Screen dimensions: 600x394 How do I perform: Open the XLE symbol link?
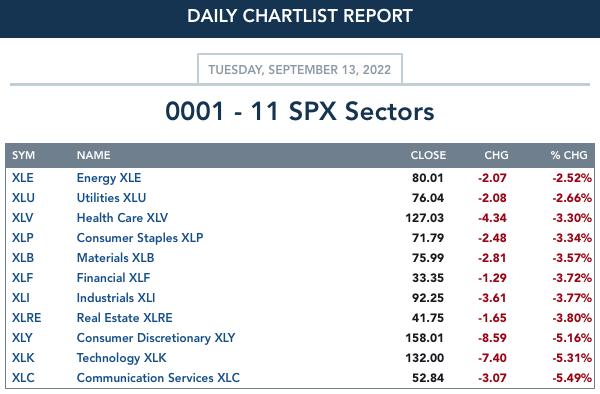point(23,178)
